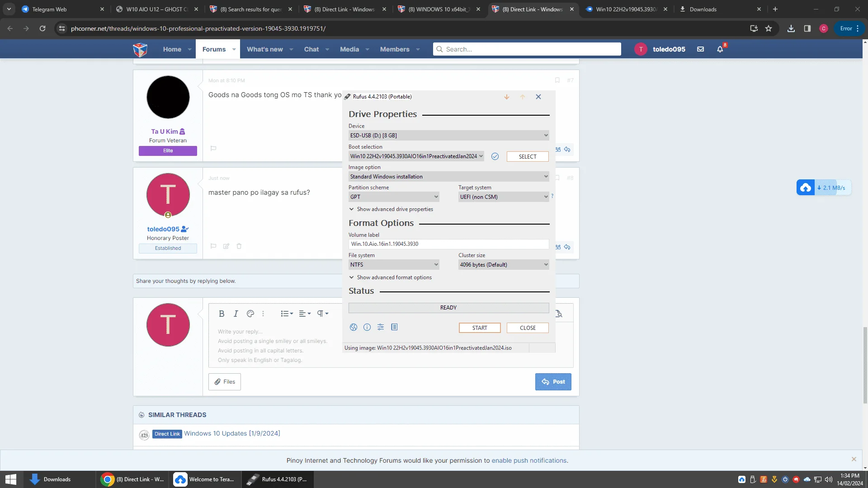Bookmark this page with the star icon

pyautogui.click(x=769, y=28)
